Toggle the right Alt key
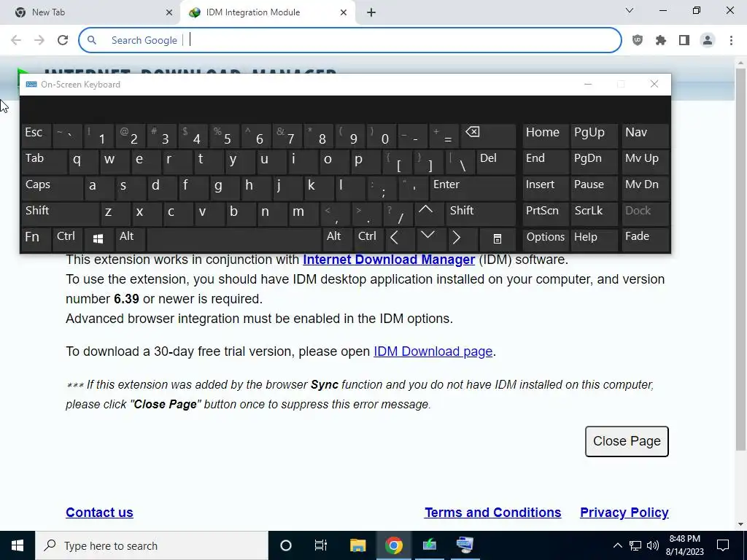Screen dimensions: 747x560 [337, 239]
